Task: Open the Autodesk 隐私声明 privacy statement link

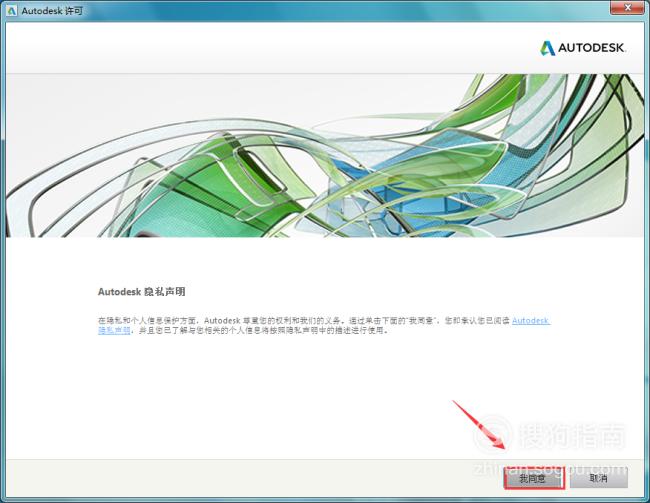Action: coord(531,321)
